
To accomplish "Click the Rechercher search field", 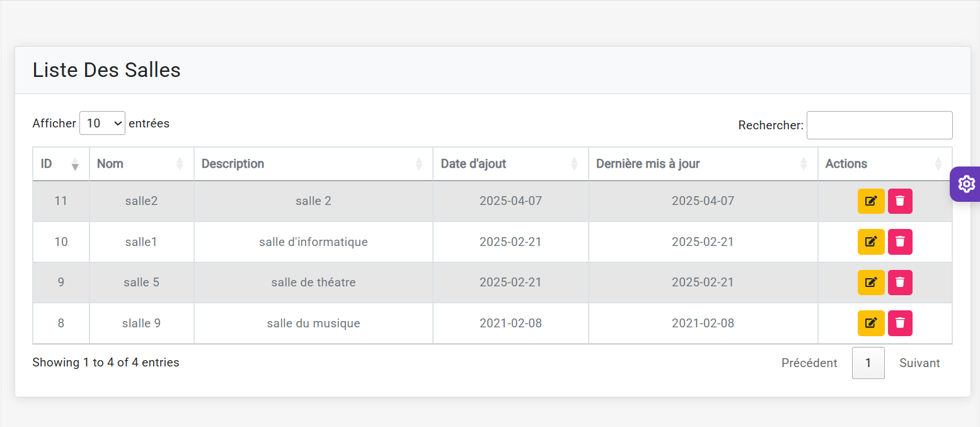I will pos(879,126).
